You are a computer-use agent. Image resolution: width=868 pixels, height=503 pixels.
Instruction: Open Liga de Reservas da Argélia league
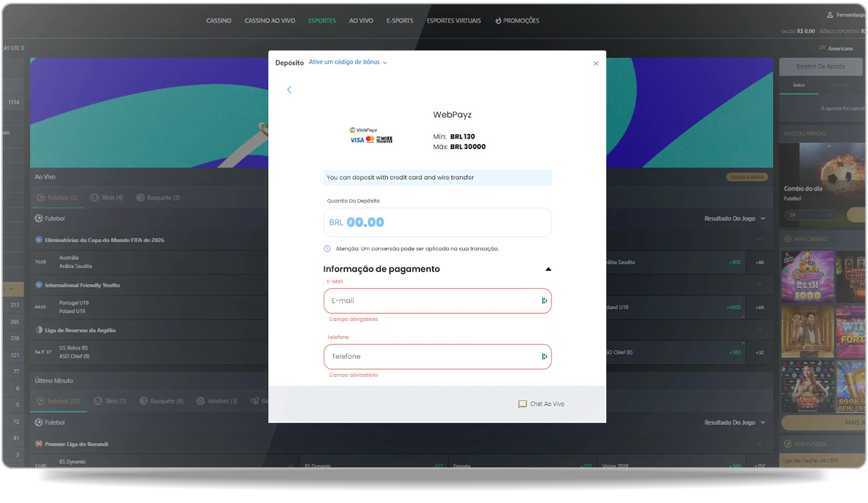click(x=76, y=330)
